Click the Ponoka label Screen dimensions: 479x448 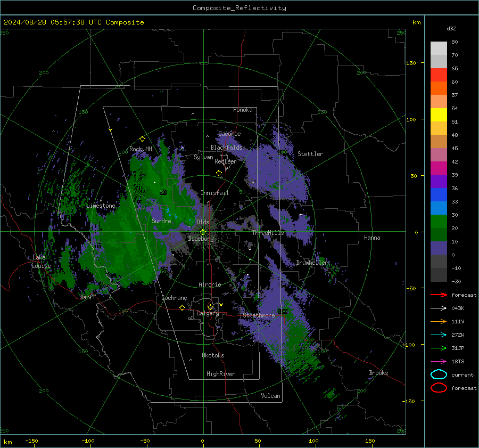pos(243,110)
